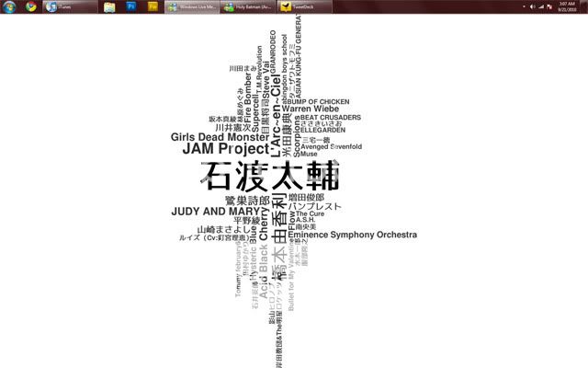Image resolution: width=588 pixels, height=368 pixels.
Task: Switch to the TweetDeck taskbar window
Action: 304,6
